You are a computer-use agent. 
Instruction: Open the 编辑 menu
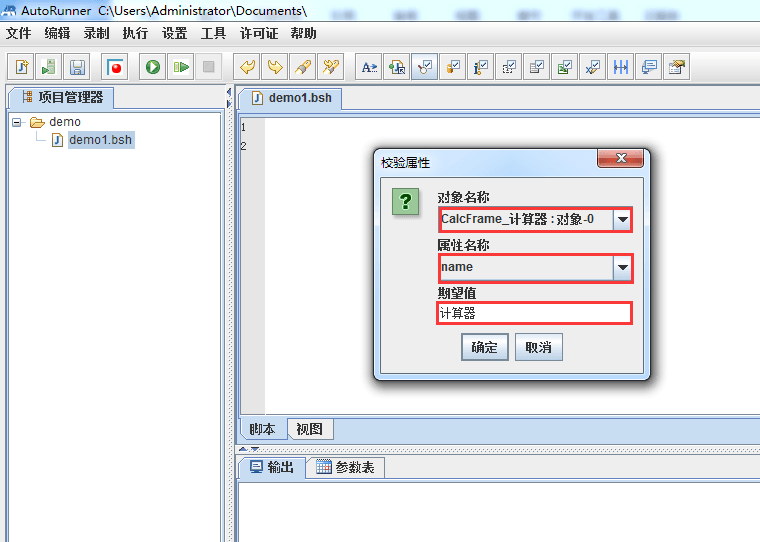point(57,33)
